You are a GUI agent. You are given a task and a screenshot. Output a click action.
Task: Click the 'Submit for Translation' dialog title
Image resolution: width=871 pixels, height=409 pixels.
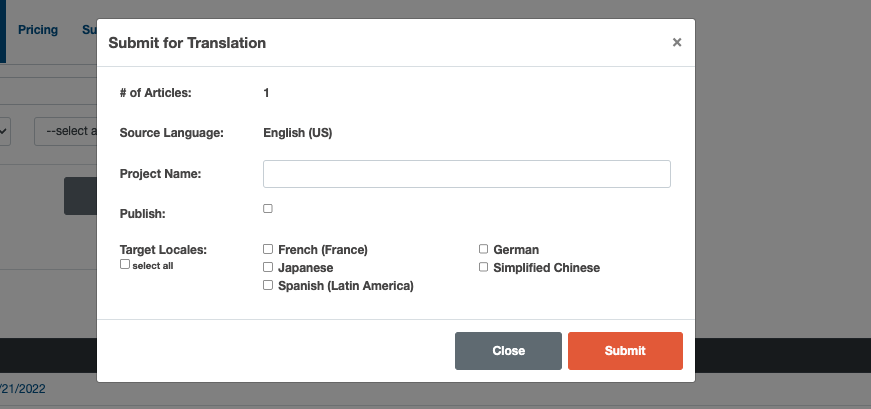click(x=187, y=43)
